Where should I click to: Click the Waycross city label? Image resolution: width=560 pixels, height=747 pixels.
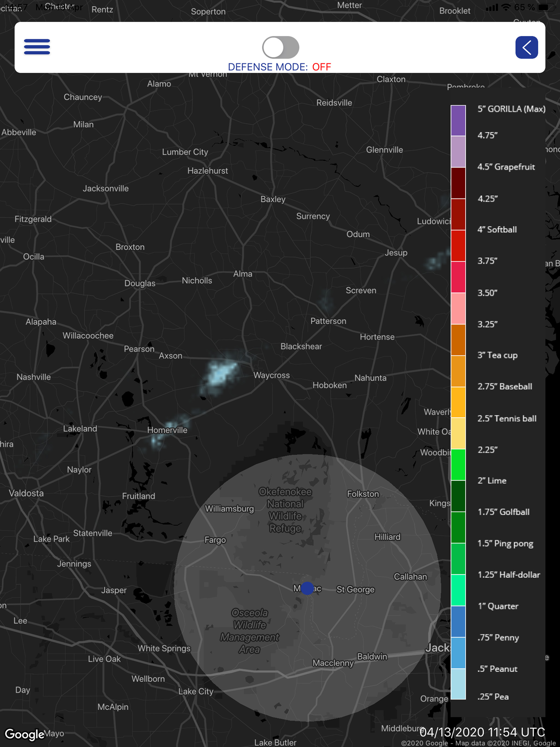pyautogui.click(x=271, y=375)
